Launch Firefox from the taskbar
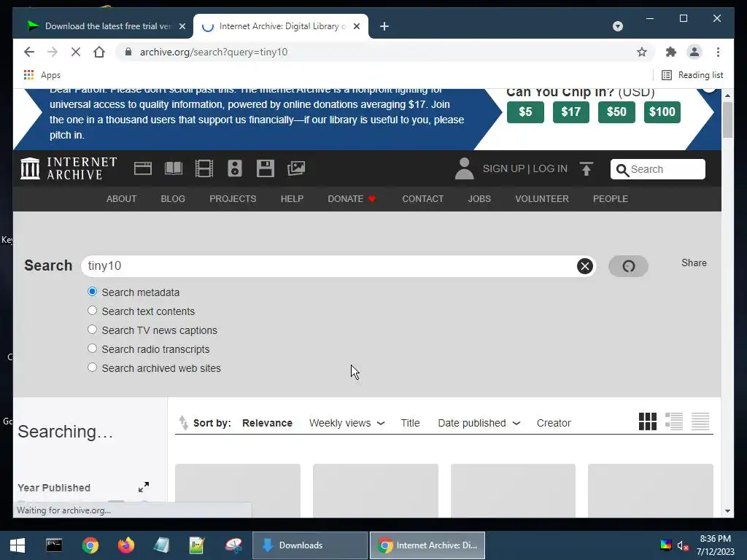The height and width of the screenshot is (560, 747). pos(125,545)
